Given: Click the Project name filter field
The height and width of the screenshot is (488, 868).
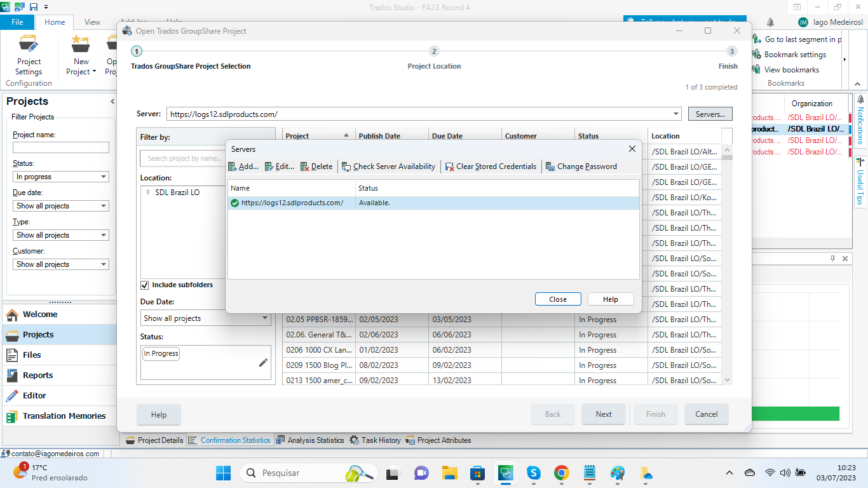Looking at the screenshot, I should pos(61,147).
